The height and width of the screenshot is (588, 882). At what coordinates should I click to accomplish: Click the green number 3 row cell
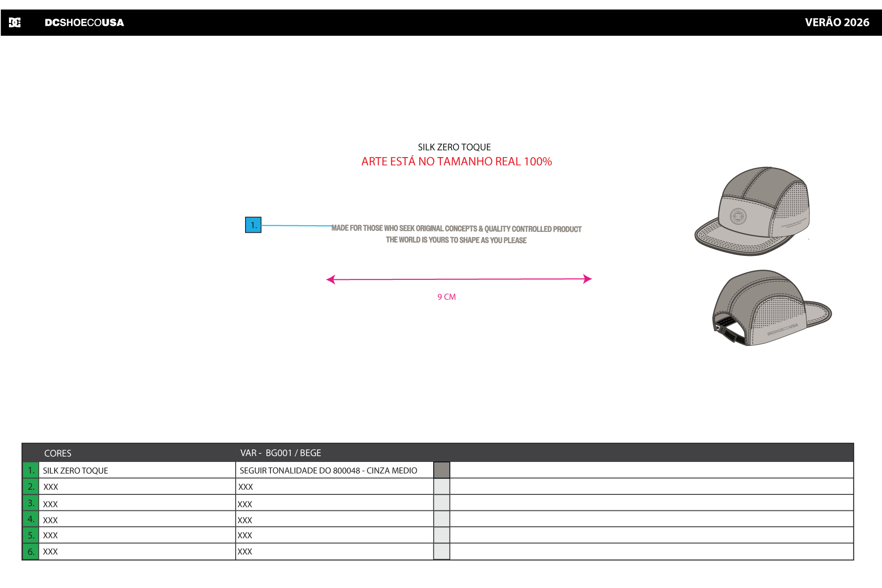[31, 503]
